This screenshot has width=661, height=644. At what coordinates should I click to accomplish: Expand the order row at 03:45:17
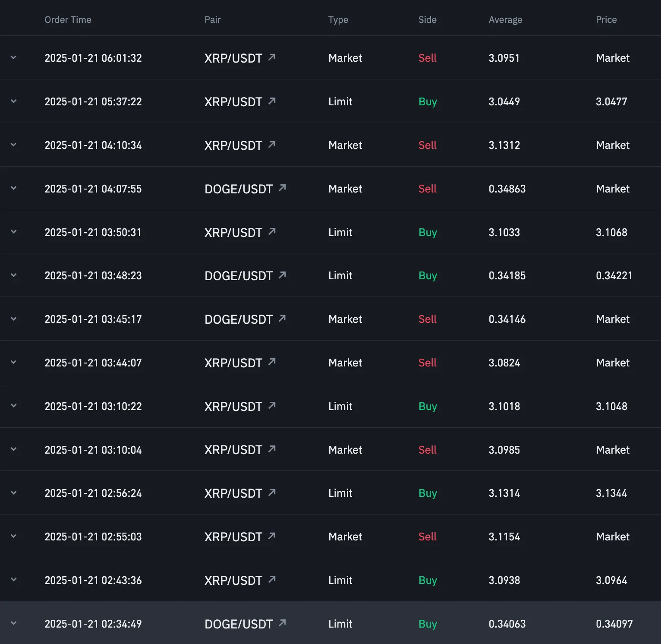coord(13,319)
